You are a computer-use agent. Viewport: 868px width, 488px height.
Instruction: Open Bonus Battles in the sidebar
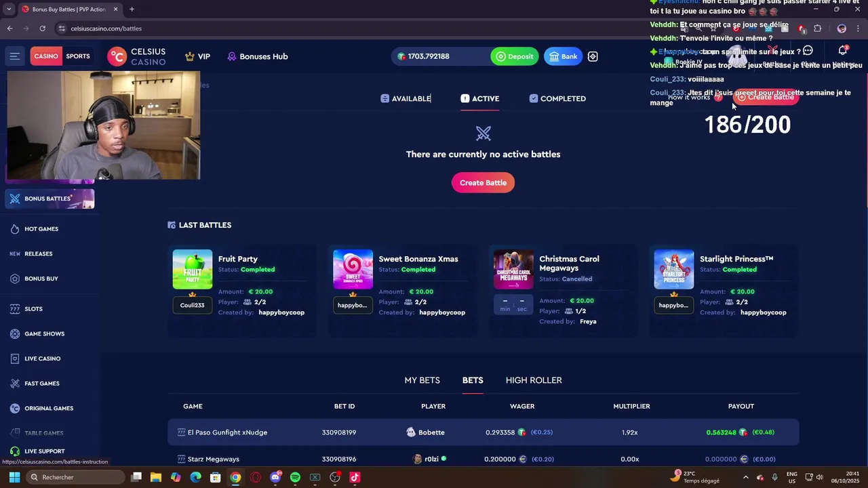(50, 199)
